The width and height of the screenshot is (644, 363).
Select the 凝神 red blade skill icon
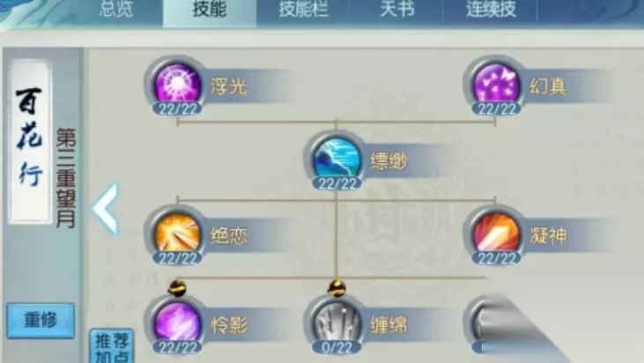pyautogui.click(x=496, y=234)
